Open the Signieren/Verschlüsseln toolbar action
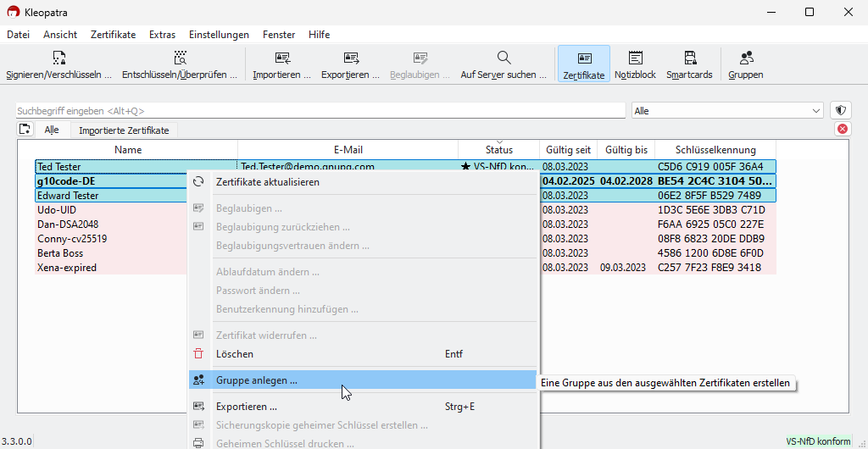This screenshot has height=449, width=868. (59, 64)
